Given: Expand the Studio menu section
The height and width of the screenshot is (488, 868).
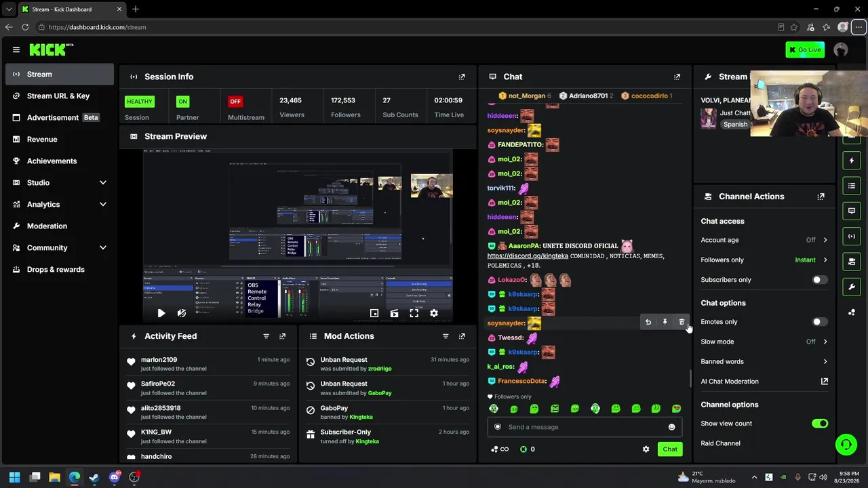Looking at the screenshot, I should pyautogui.click(x=60, y=182).
